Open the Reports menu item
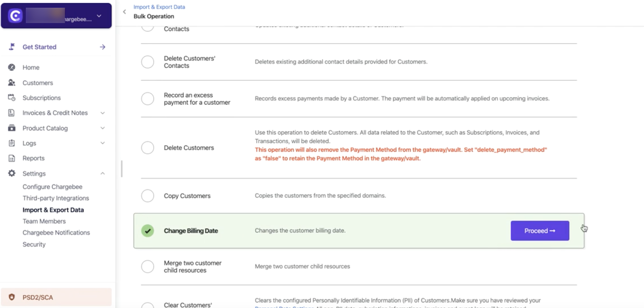 [x=33, y=158]
